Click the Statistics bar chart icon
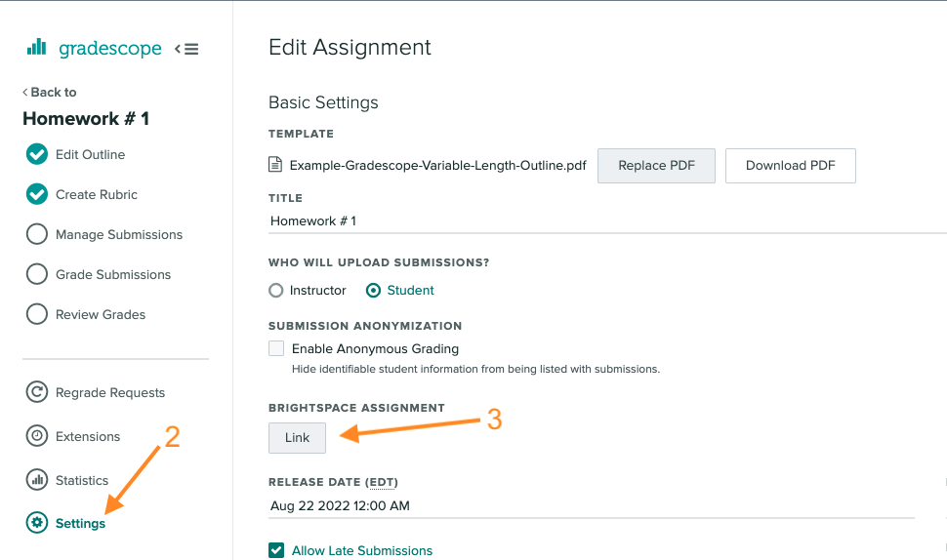Viewport: 947px width, 560px height. click(x=37, y=480)
